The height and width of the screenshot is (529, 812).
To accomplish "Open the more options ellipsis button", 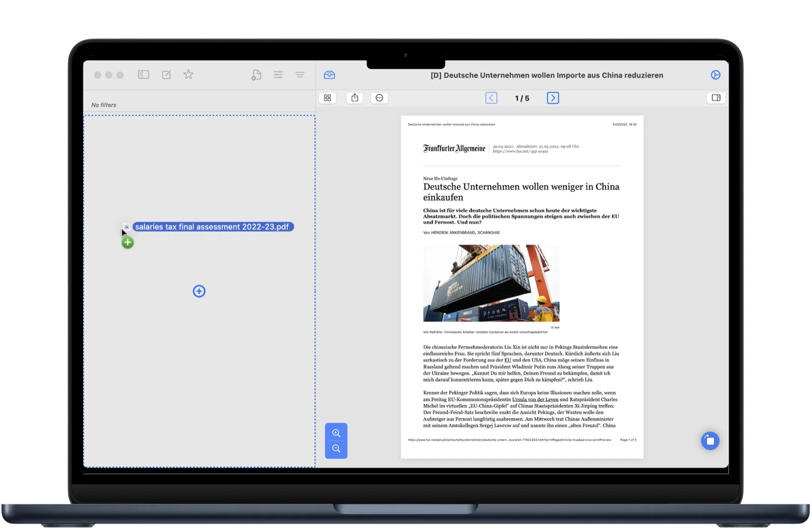I will (x=380, y=98).
